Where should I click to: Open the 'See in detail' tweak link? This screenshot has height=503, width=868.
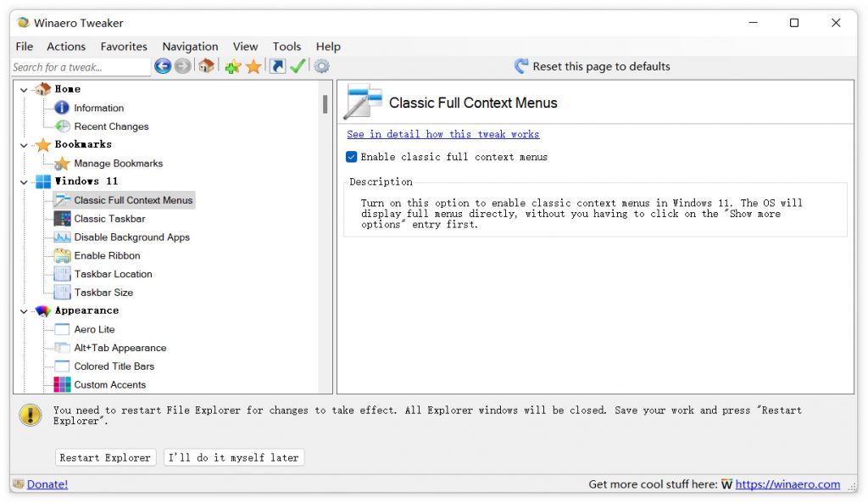442,134
